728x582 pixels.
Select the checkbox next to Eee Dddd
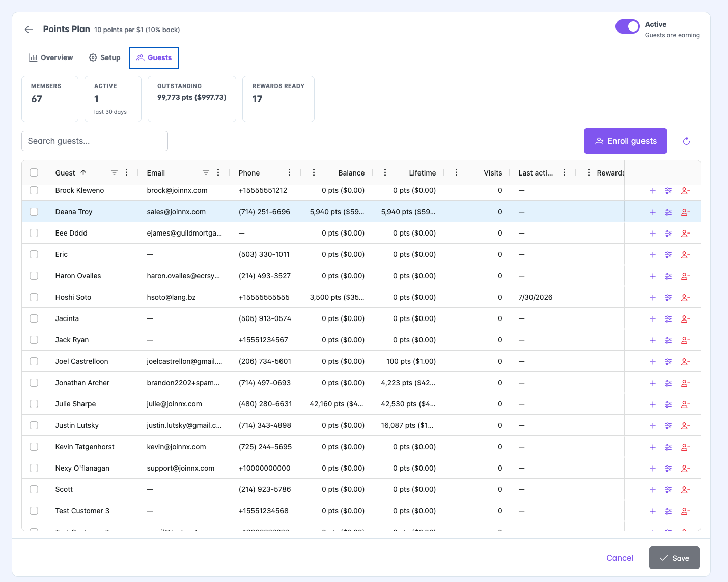[x=34, y=233]
